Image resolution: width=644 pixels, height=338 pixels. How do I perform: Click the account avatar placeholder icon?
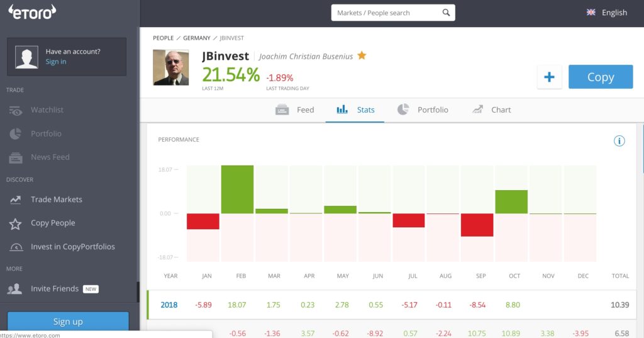(x=26, y=57)
